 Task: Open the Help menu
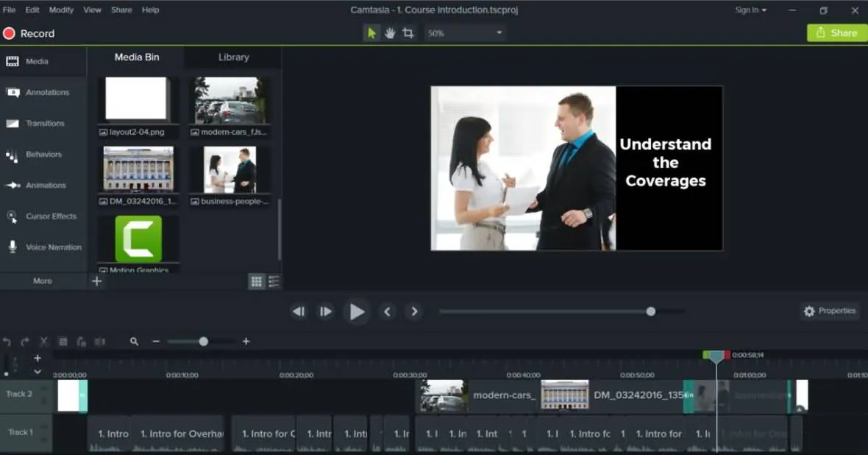150,10
